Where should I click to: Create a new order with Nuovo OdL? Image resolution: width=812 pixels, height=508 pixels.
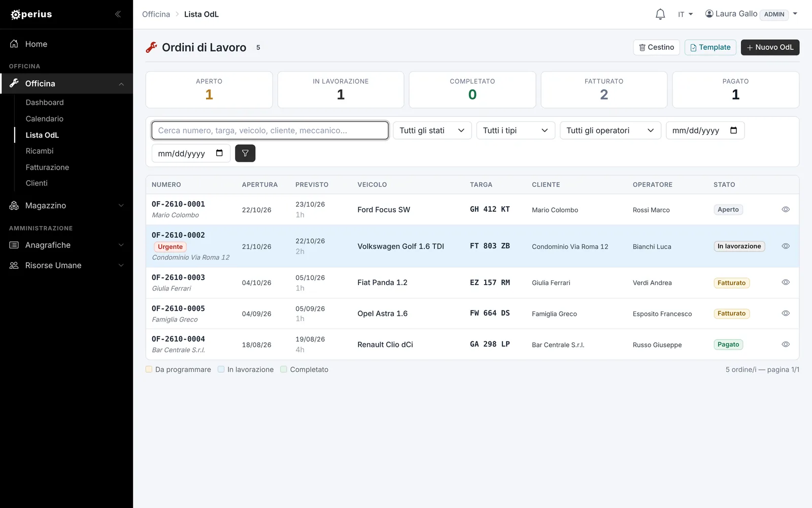pos(770,47)
